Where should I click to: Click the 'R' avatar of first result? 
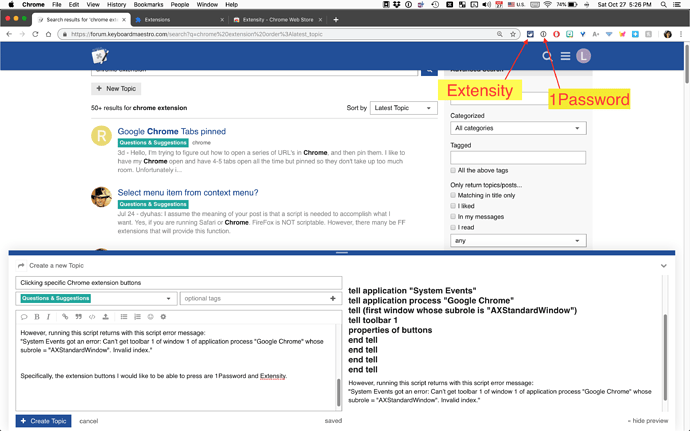pos(101,136)
